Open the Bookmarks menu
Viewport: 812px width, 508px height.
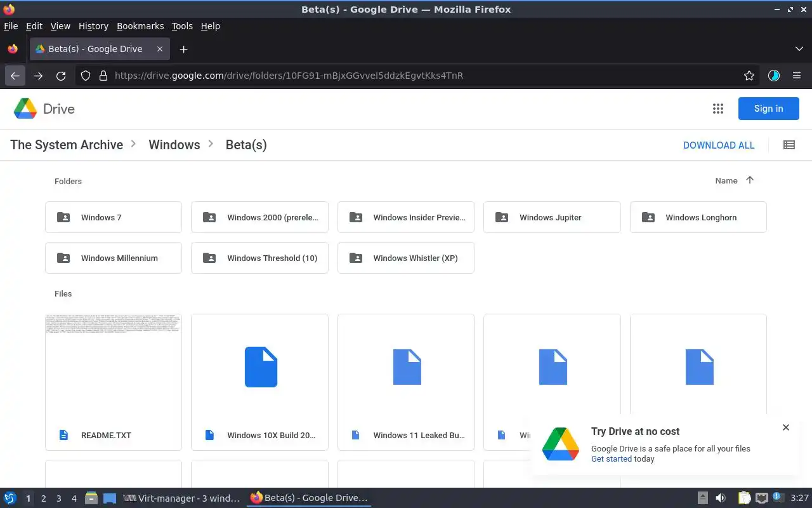(x=140, y=26)
